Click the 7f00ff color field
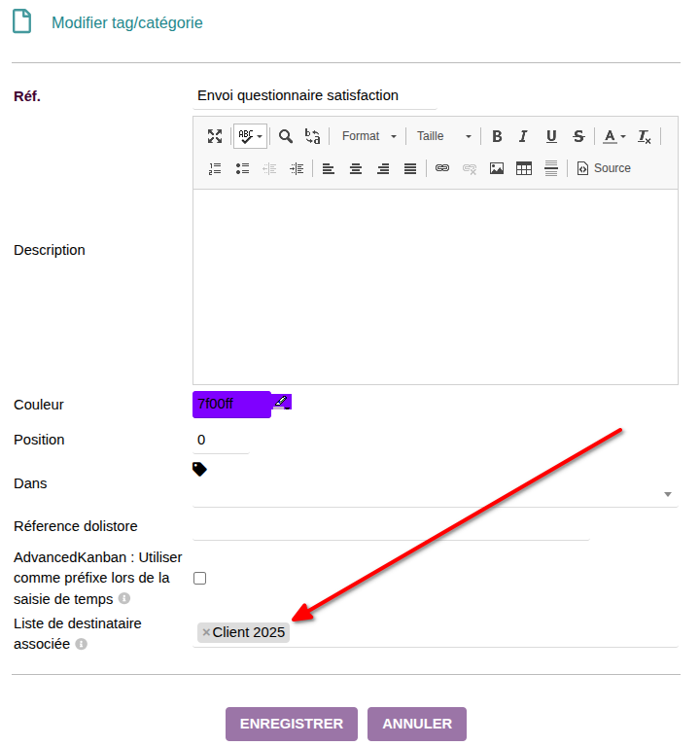This screenshot has height=746, width=700. point(231,405)
